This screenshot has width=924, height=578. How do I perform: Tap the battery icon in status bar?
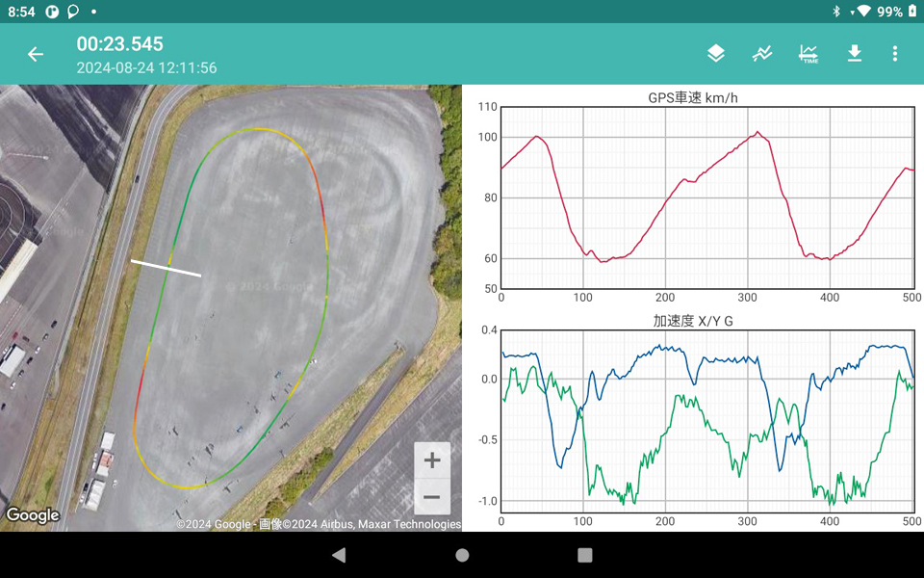coord(911,12)
